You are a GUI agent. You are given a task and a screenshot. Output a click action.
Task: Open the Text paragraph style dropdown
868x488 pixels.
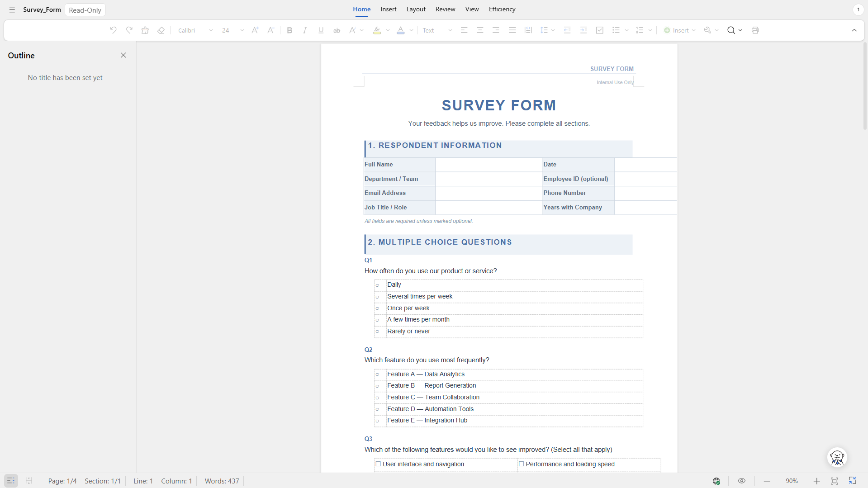[437, 30]
